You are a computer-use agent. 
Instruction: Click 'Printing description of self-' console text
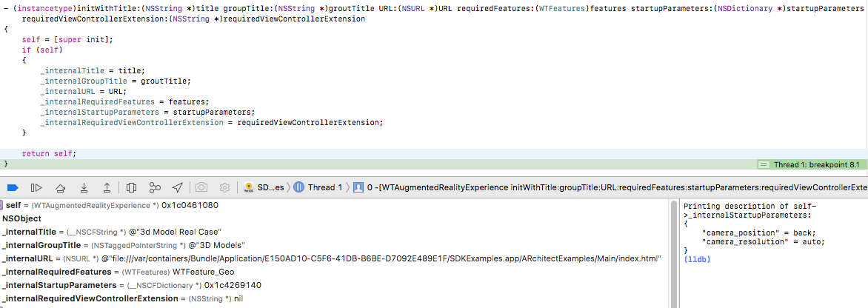point(750,207)
